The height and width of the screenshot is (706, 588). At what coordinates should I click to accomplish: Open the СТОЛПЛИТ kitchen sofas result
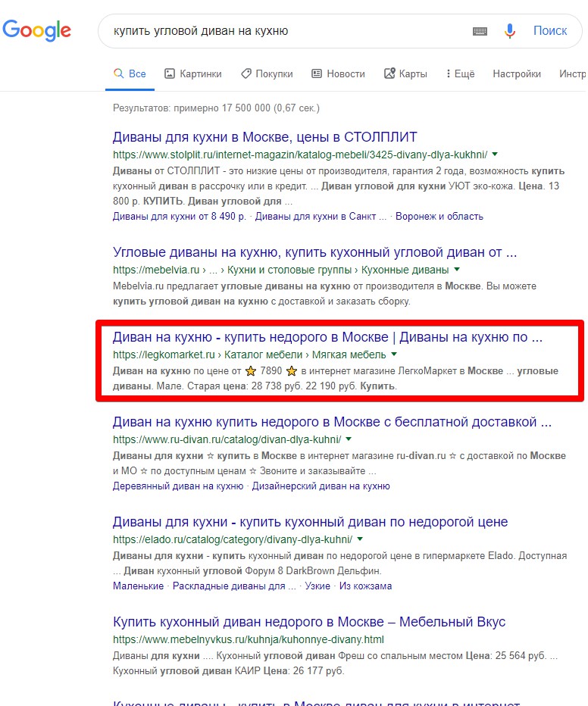coord(264,137)
